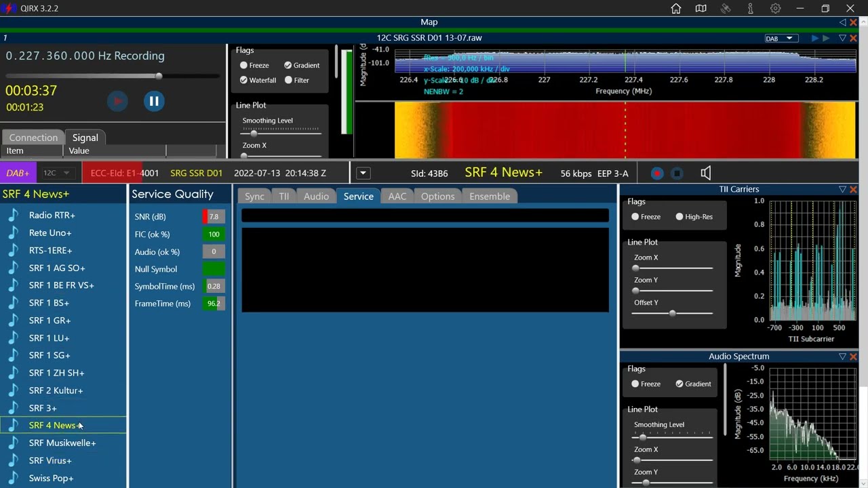Pause the raw file recording playback

[x=154, y=101]
